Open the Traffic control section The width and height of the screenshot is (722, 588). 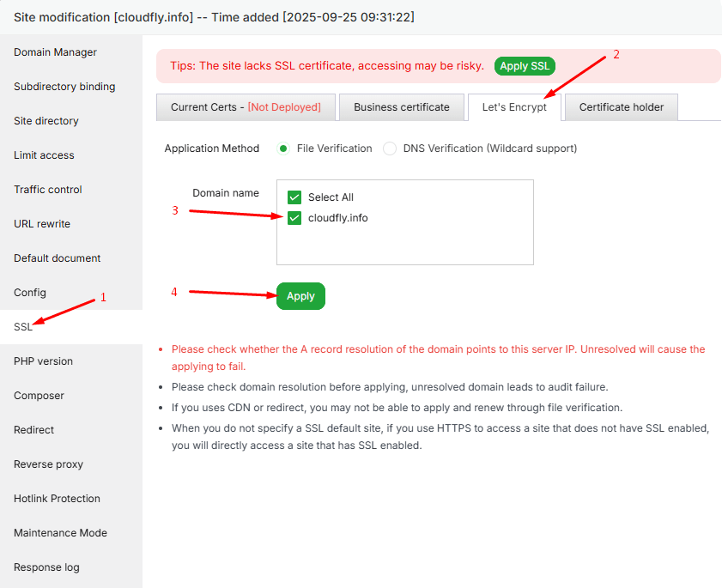tap(48, 190)
